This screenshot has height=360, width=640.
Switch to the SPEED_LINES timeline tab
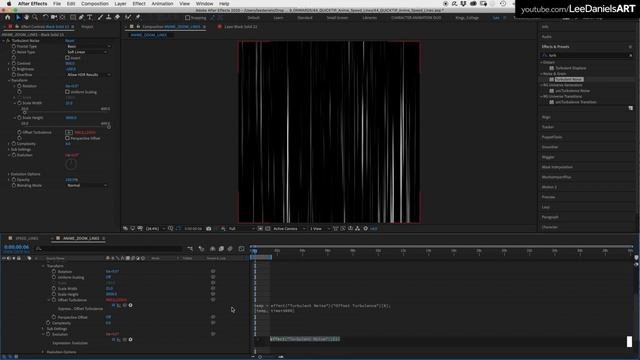pyautogui.click(x=27, y=238)
